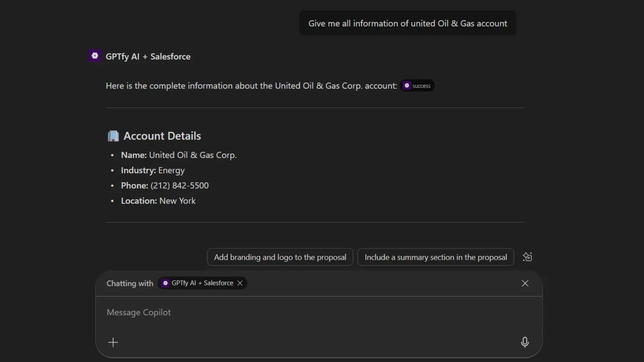Click the plus icon to attach content
Screen dimensions: 644x362
click(x=113, y=342)
